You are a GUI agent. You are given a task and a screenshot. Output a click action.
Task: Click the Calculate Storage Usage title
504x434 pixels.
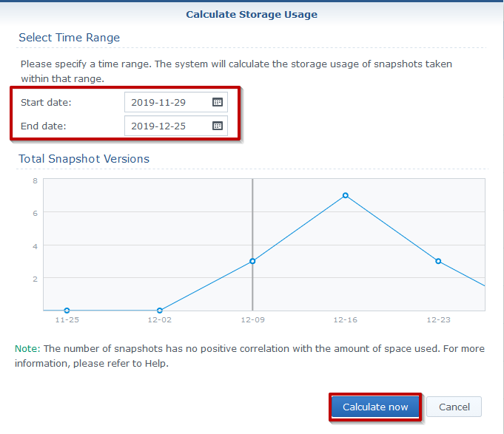coord(252,14)
